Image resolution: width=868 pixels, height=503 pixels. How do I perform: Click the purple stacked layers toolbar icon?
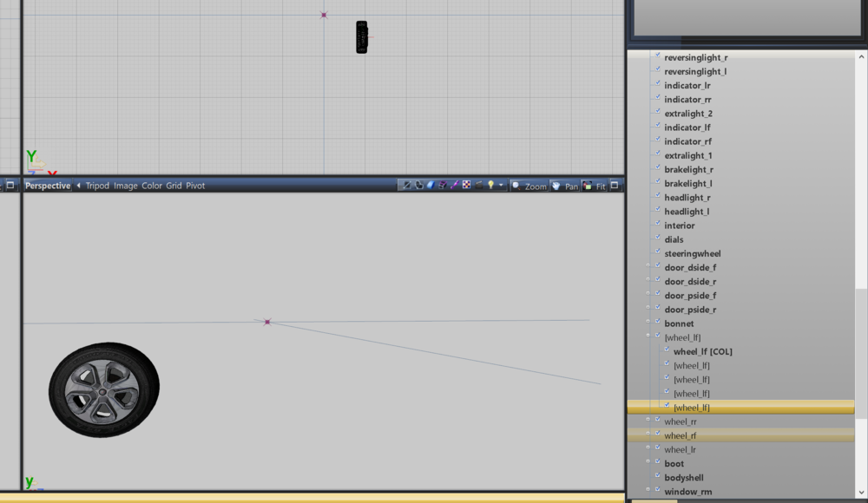(443, 186)
